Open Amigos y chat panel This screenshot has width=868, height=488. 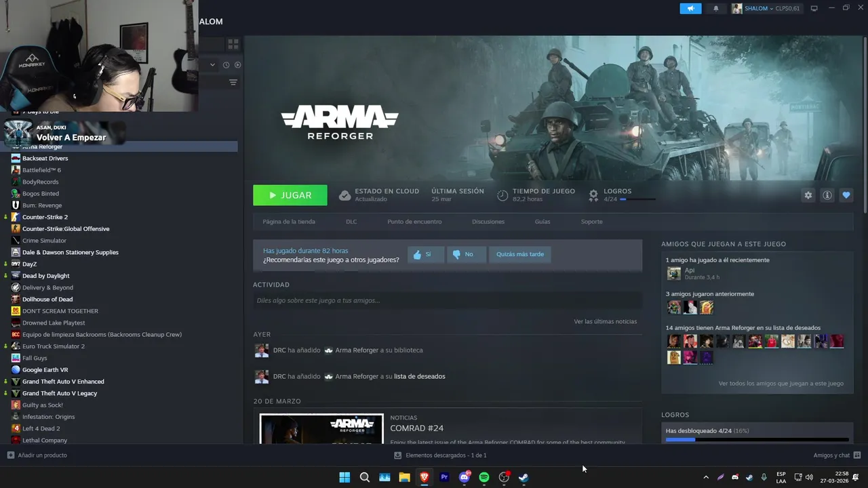tap(837, 455)
